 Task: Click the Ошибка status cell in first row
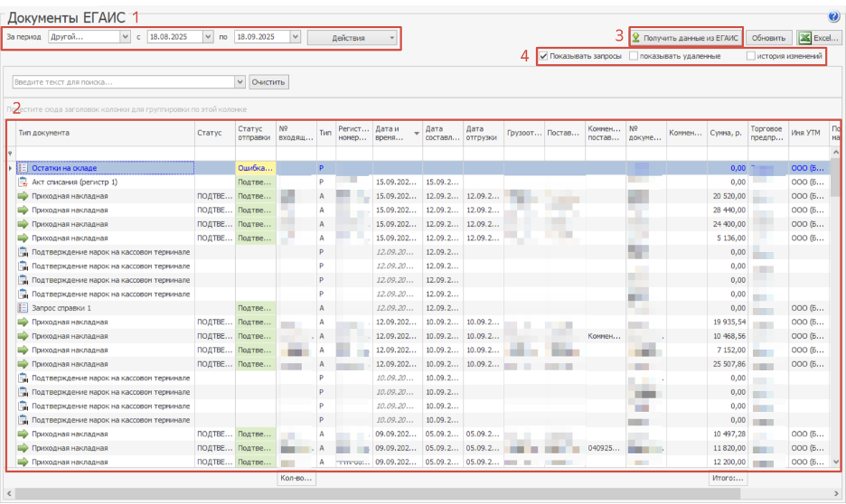(x=255, y=168)
